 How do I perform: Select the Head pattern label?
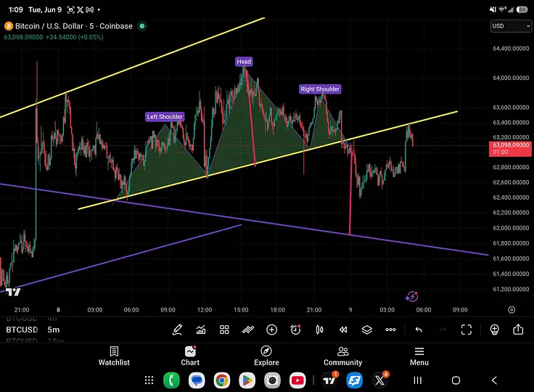pos(244,62)
